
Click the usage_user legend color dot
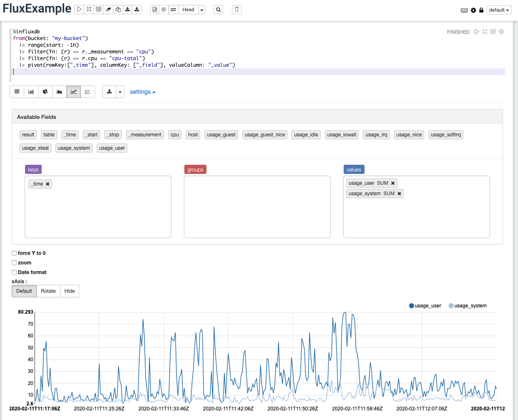point(412,306)
